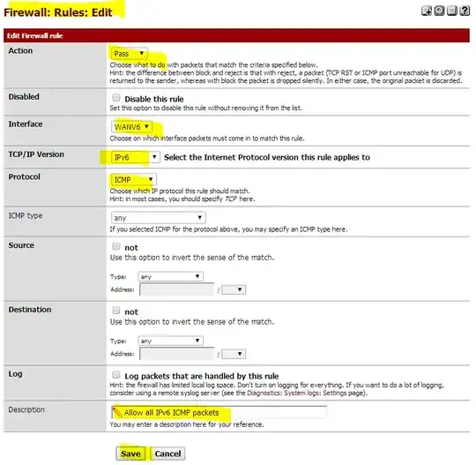Click the add icon with plus sign

tap(427, 11)
